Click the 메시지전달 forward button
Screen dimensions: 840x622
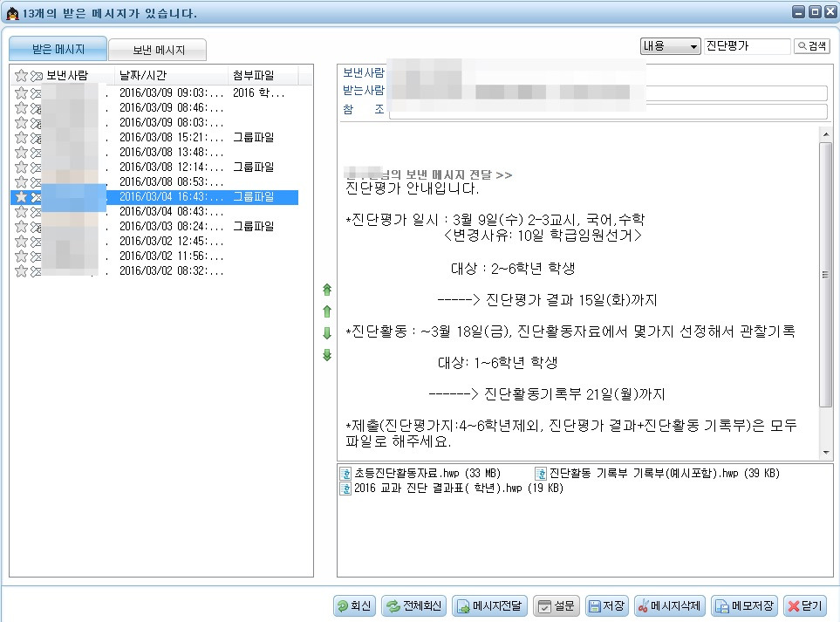(489, 606)
